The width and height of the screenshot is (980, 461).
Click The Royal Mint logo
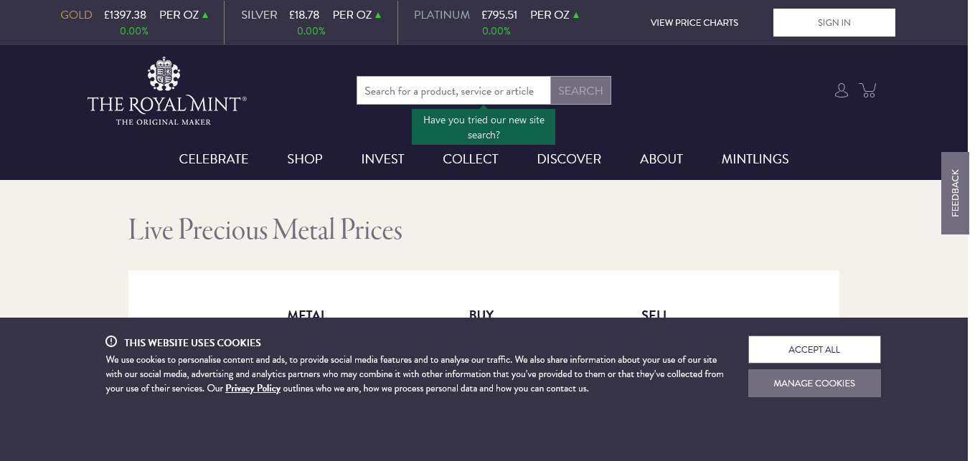click(167, 92)
